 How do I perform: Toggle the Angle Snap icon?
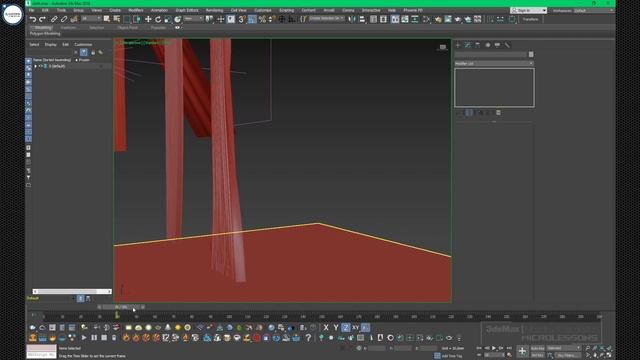pos(253,19)
